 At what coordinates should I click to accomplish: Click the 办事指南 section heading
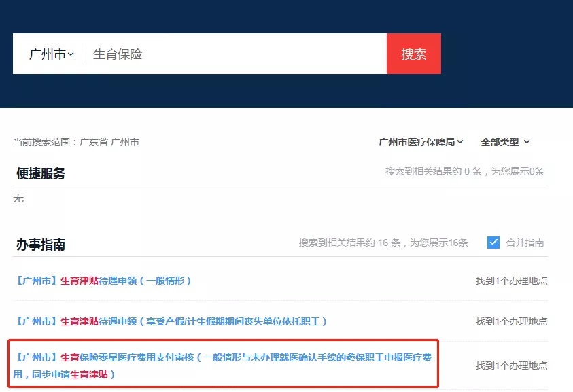pos(41,245)
